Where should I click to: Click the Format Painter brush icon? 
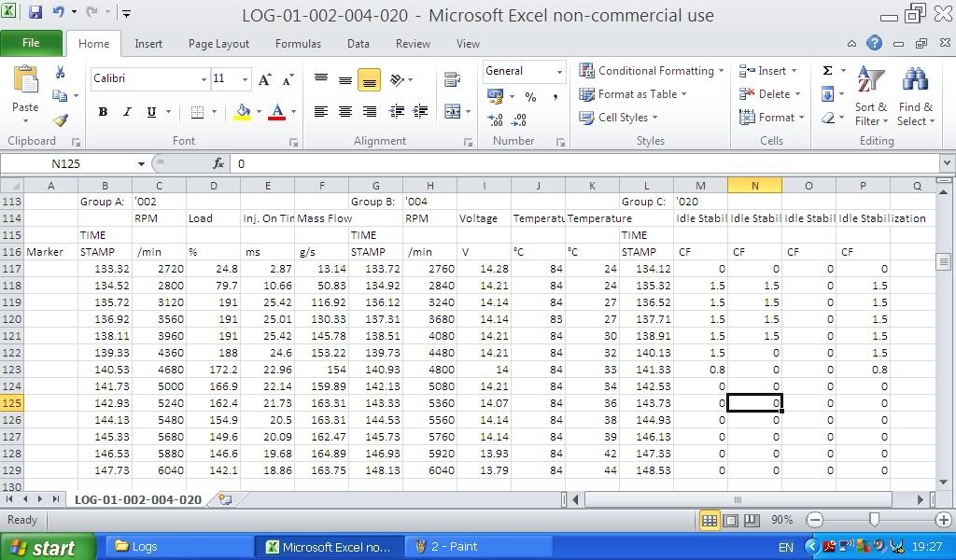61,119
